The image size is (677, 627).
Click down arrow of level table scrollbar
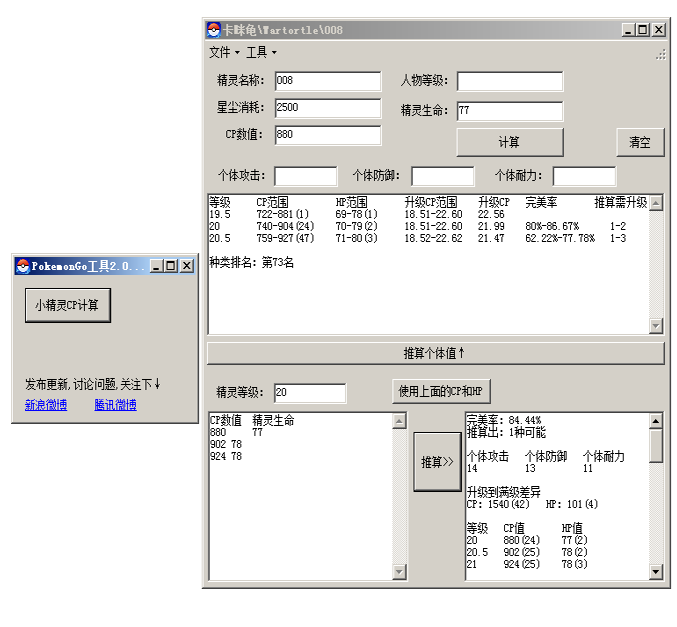[656, 326]
